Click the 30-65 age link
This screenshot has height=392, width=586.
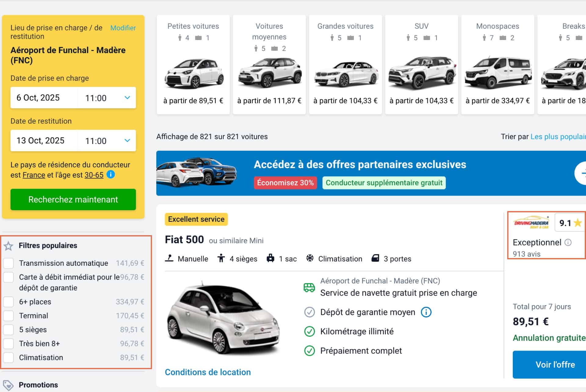pyautogui.click(x=94, y=175)
